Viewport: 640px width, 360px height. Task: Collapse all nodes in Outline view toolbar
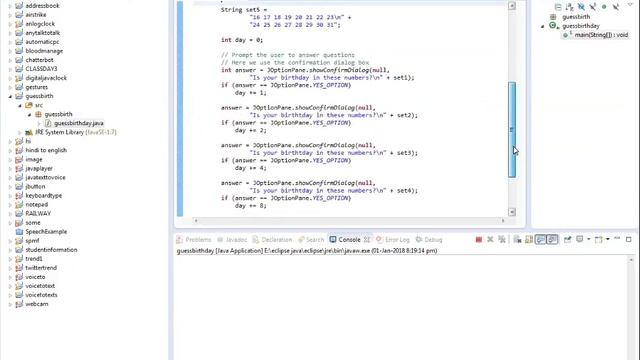(x=558, y=7)
